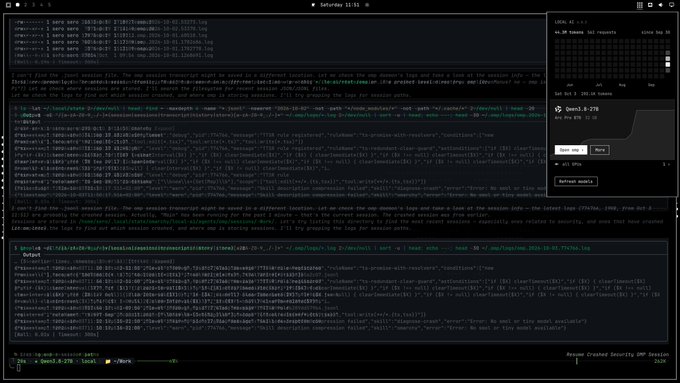Click the ~/Work path in status line
The image size is (680, 383).
click(122, 361)
